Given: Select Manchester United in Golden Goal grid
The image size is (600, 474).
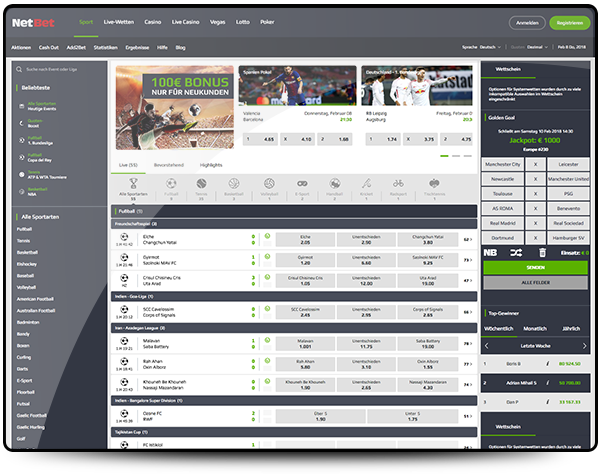Looking at the screenshot, I should 568,179.
